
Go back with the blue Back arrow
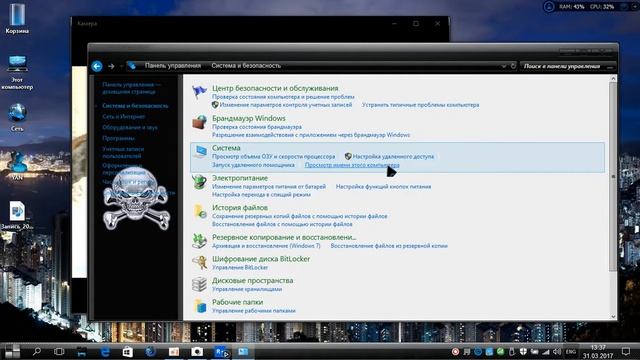tap(97, 66)
